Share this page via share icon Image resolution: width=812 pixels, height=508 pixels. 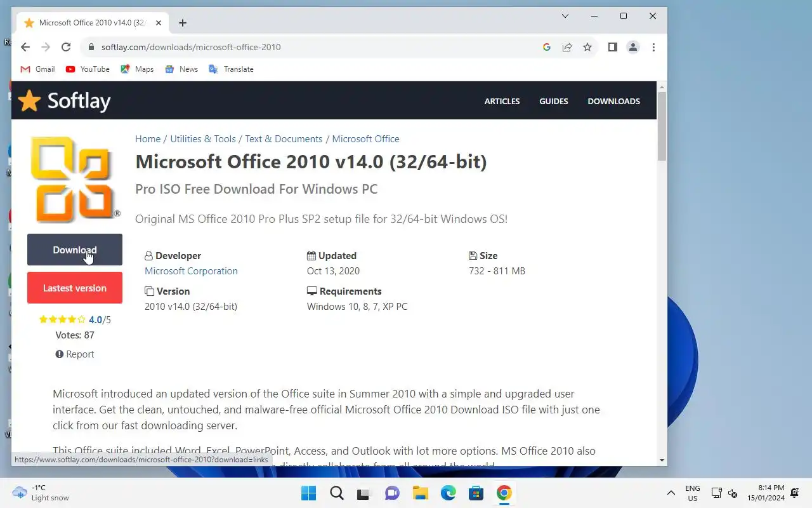pyautogui.click(x=567, y=47)
